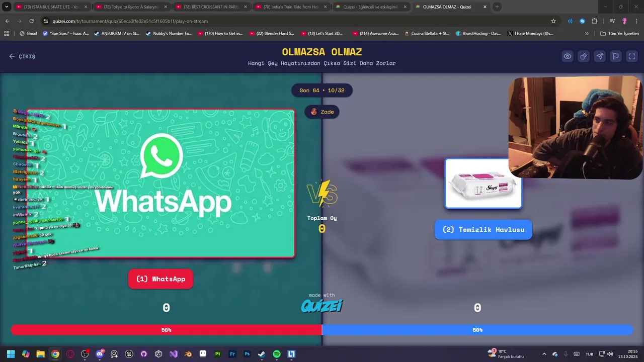Click the site info icon in address bar
This screenshot has width=644, height=362.
(x=46, y=21)
